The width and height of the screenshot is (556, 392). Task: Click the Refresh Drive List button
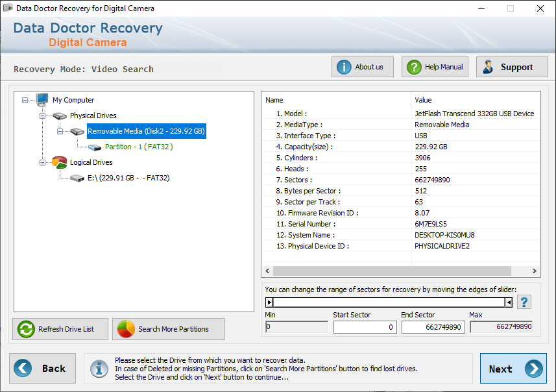coord(60,329)
